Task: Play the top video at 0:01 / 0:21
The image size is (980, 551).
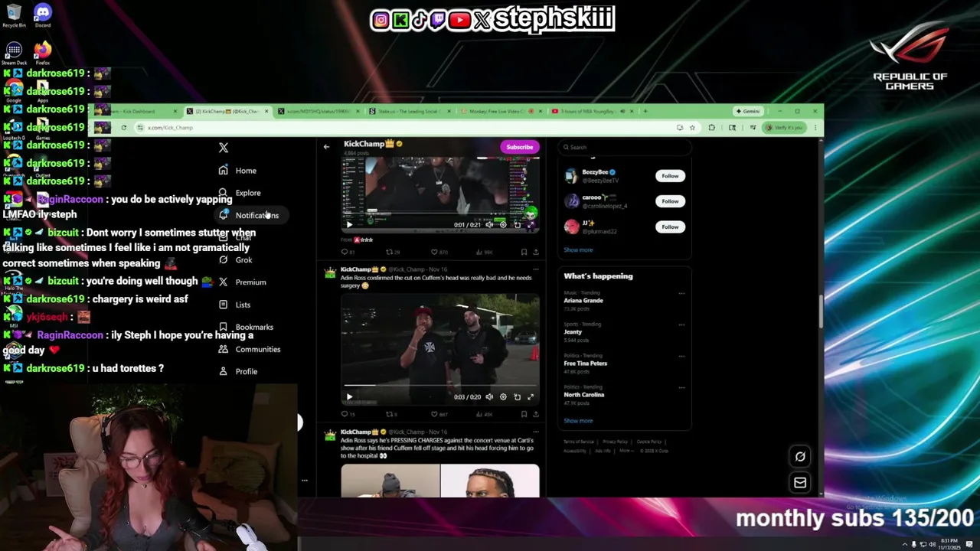Action: [349, 225]
